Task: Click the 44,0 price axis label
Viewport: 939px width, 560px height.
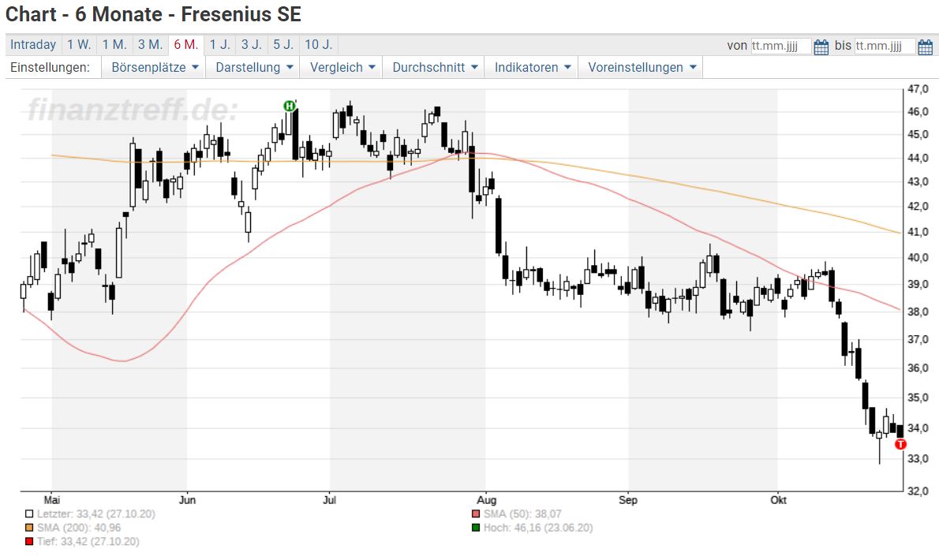Action: (918, 158)
